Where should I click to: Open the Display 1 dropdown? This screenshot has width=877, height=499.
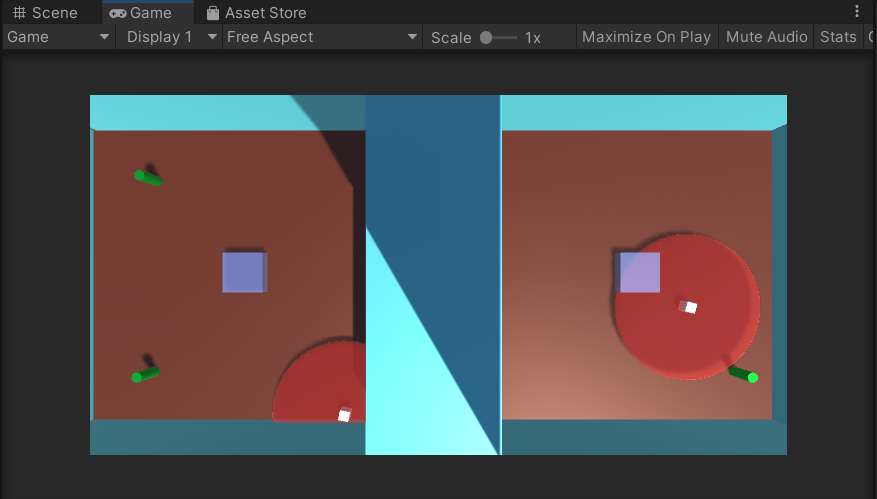[169, 37]
